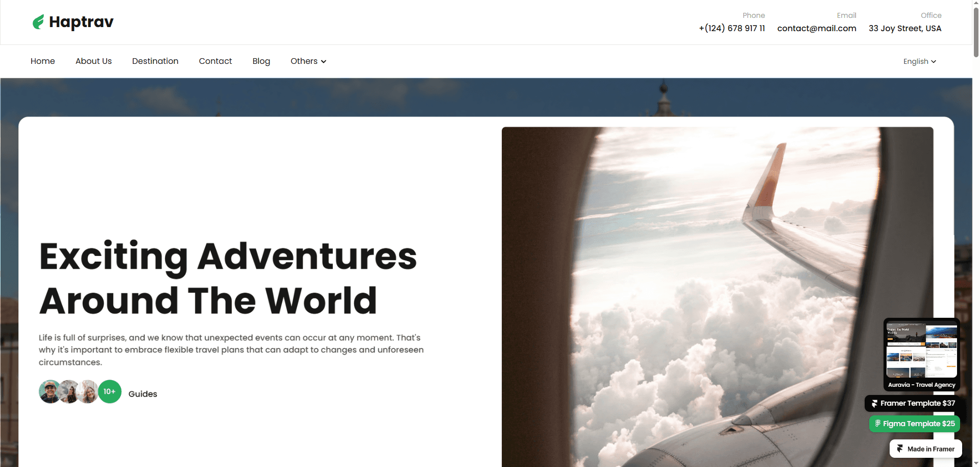
Task: Click the green 10+ guides badge
Action: point(110,392)
